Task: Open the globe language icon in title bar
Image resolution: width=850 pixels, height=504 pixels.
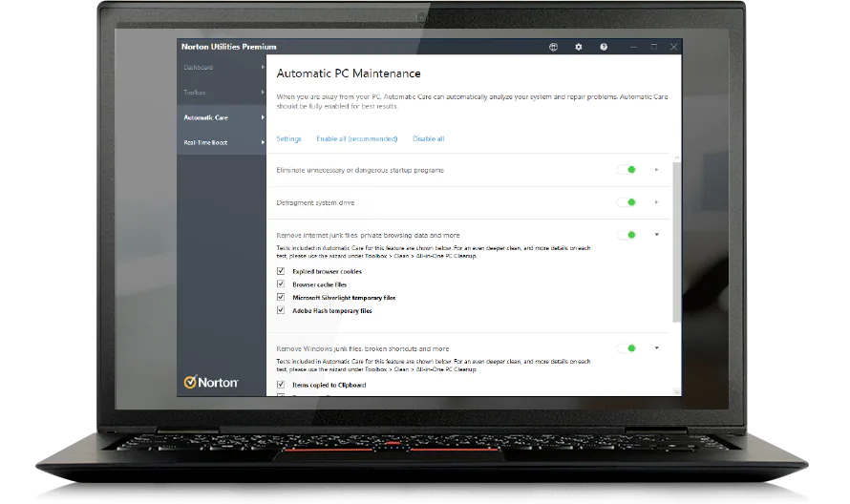Action: click(553, 47)
